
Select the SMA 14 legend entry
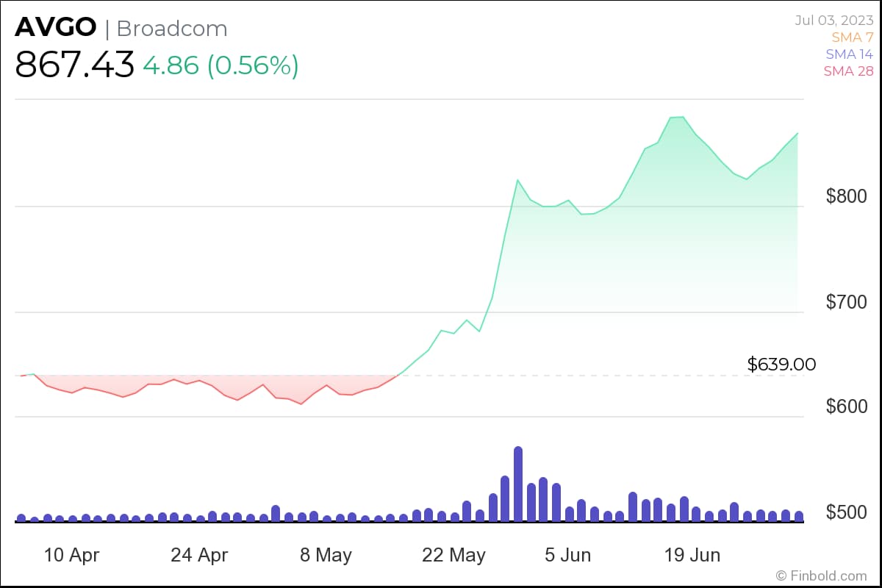(x=850, y=54)
